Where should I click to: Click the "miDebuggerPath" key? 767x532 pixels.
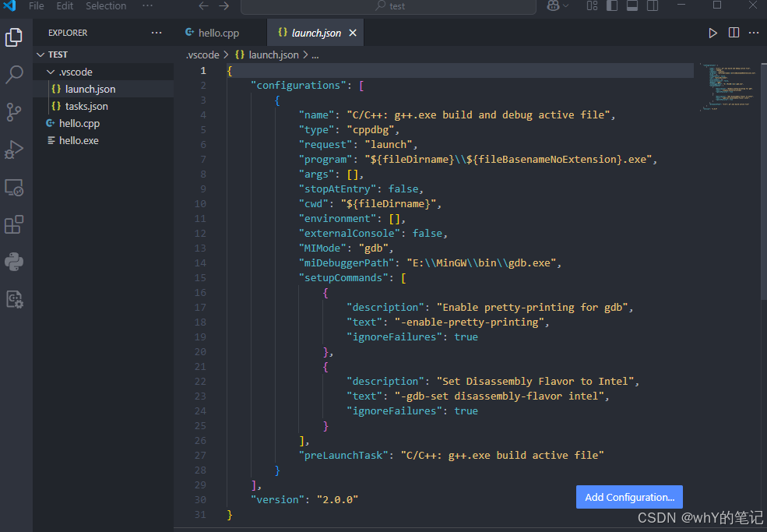(347, 262)
